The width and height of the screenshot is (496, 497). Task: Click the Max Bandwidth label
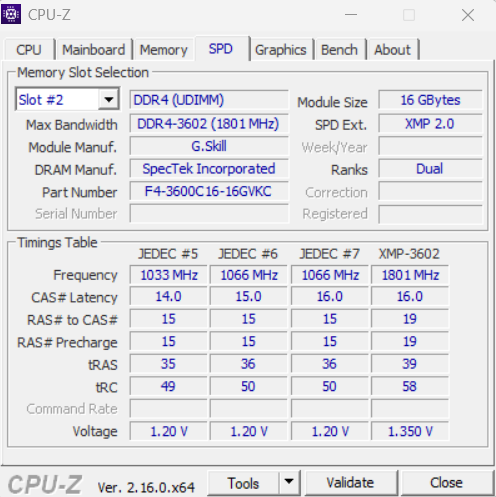(x=72, y=125)
